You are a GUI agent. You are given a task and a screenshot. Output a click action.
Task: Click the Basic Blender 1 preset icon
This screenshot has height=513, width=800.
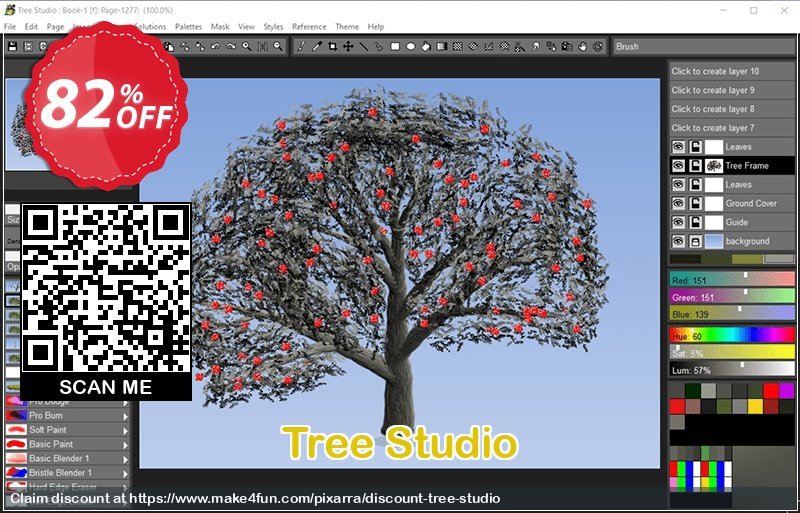(x=16, y=458)
